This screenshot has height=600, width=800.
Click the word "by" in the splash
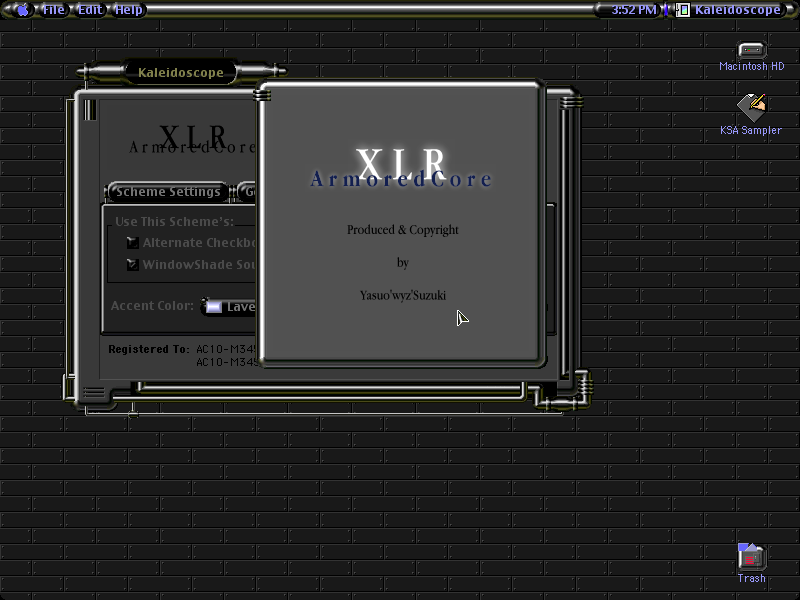[x=403, y=263]
